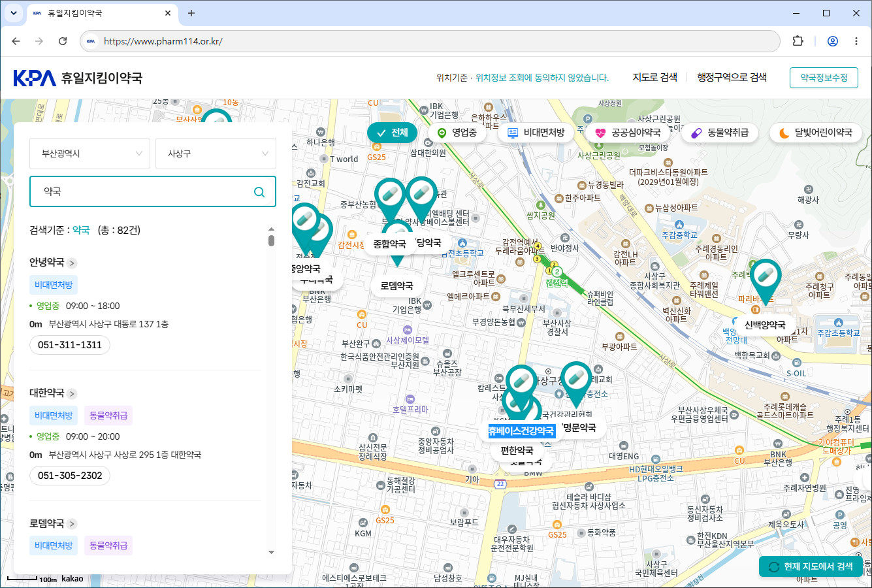Click the results list scroll down arrow
Screen dimensions: 872x588
pyautogui.click(x=271, y=552)
